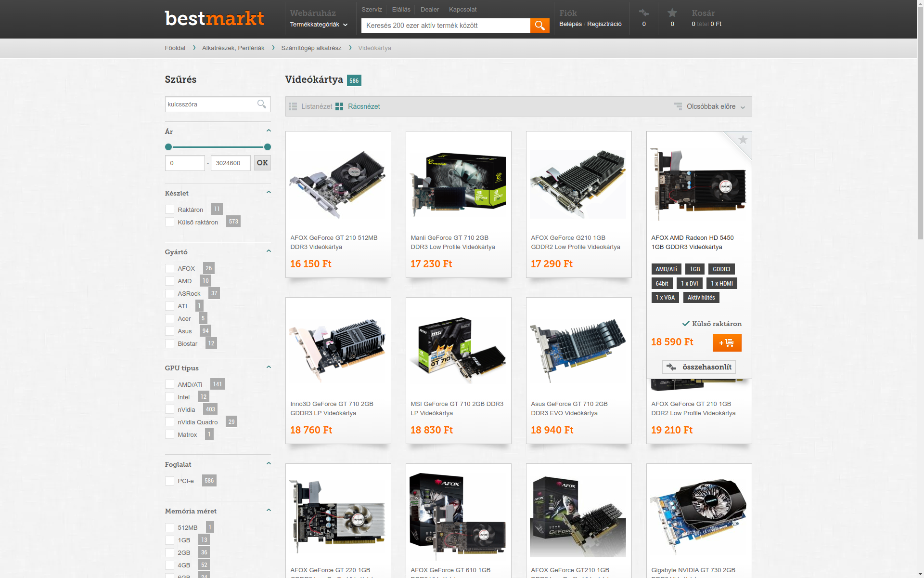Image resolution: width=924 pixels, height=578 pixels.
Task: Collapse the Gyártó filter section
Action: point(269,251)
